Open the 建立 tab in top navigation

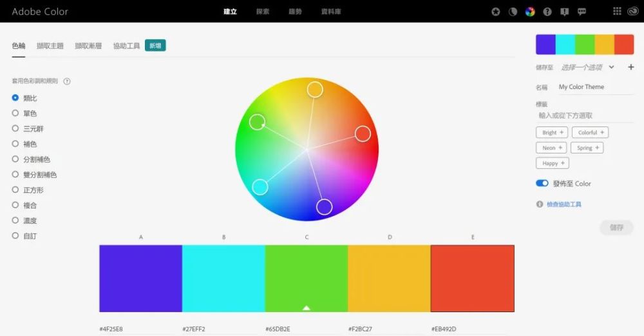(x=230, y=12)
